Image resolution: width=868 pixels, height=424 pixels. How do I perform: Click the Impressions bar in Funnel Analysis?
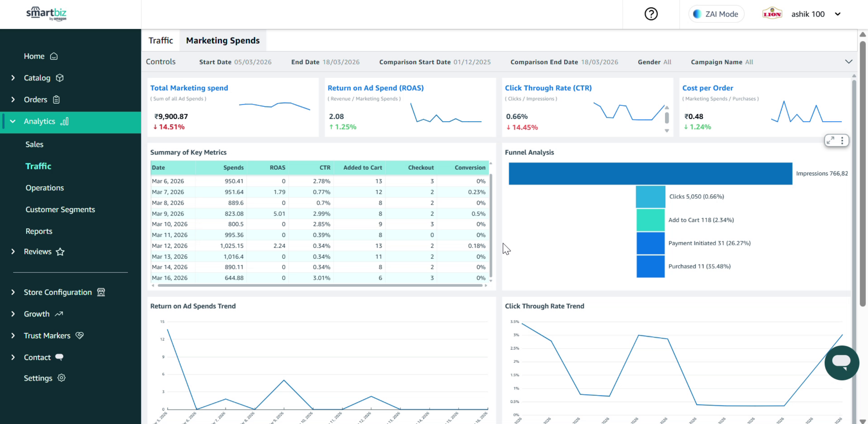(650, 174)
